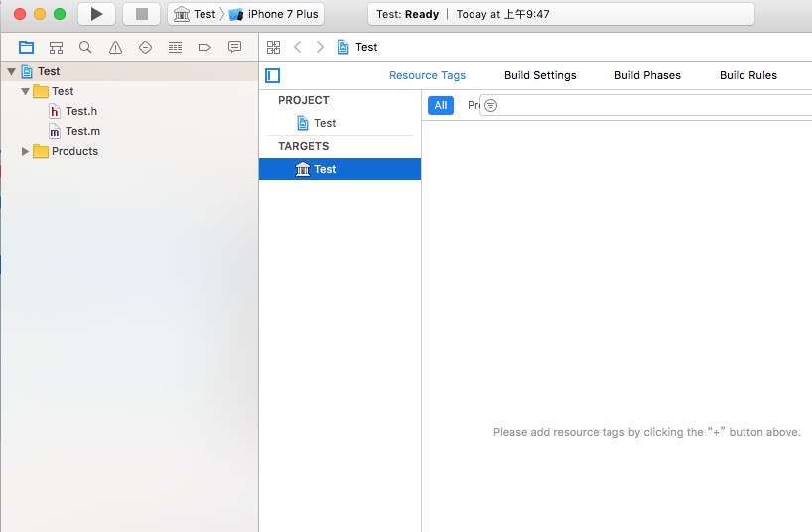
Task: Open the related items grid menu
Action: [273, 47]
